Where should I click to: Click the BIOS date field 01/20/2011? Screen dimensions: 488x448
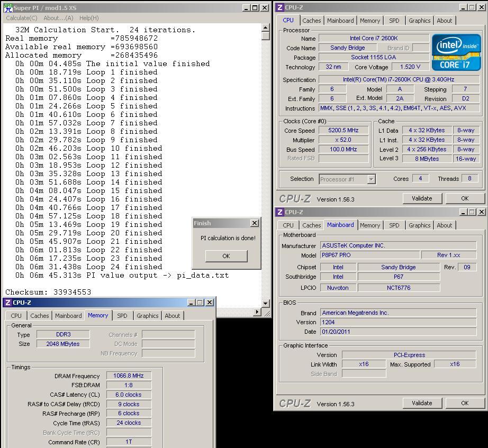tap(399, 332)
